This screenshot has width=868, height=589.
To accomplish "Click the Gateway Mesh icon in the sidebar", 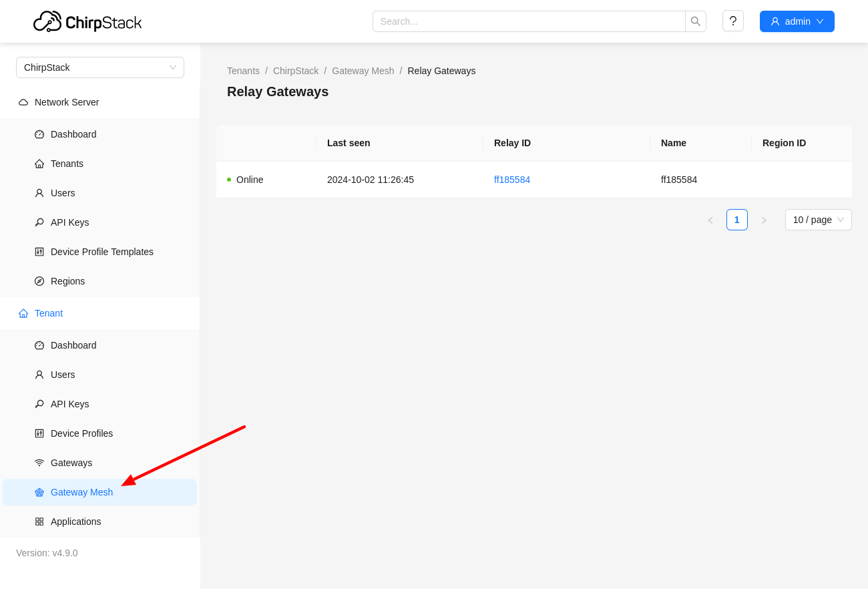I will click(x=39, y=492).
